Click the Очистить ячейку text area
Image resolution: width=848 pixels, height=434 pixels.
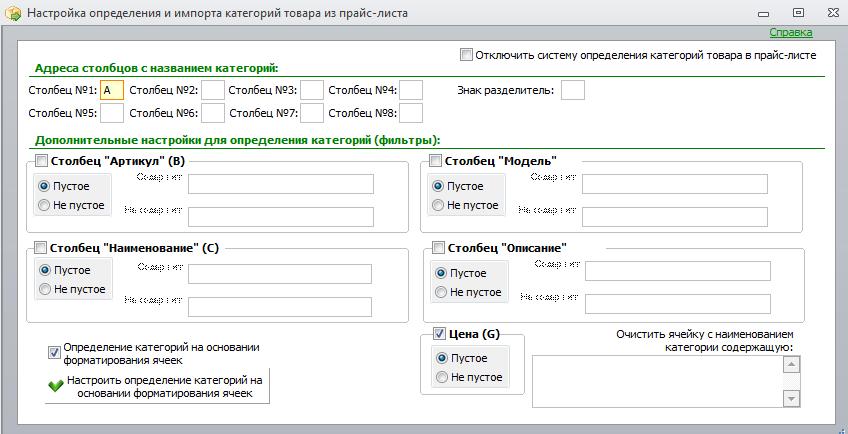(x=657, y=382)
